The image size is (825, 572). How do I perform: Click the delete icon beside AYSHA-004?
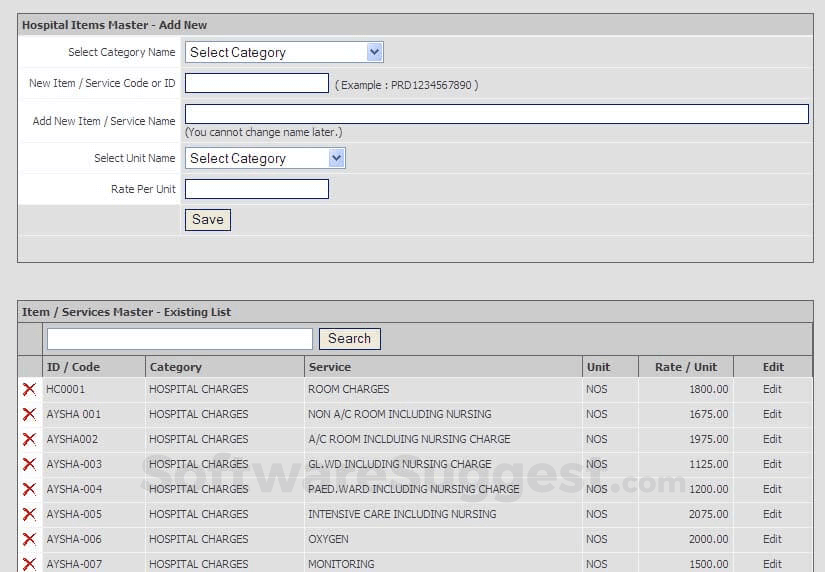(x=29, y=489)
